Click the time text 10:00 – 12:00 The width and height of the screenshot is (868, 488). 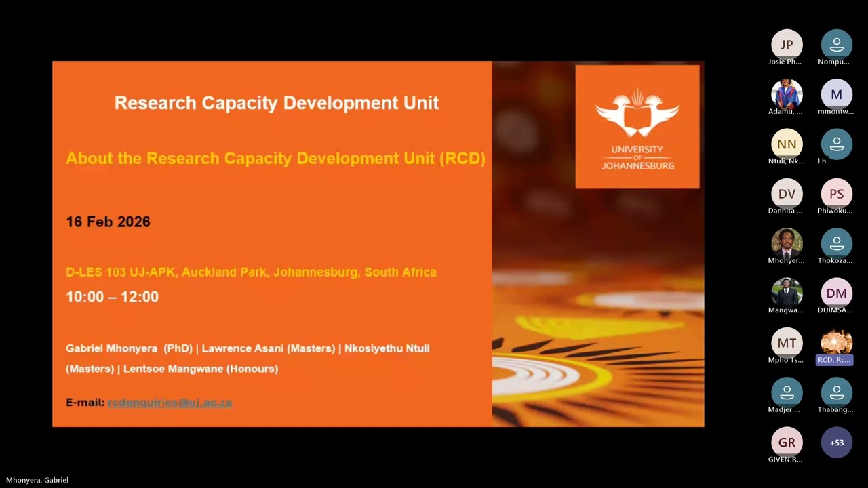click(112, 297)
